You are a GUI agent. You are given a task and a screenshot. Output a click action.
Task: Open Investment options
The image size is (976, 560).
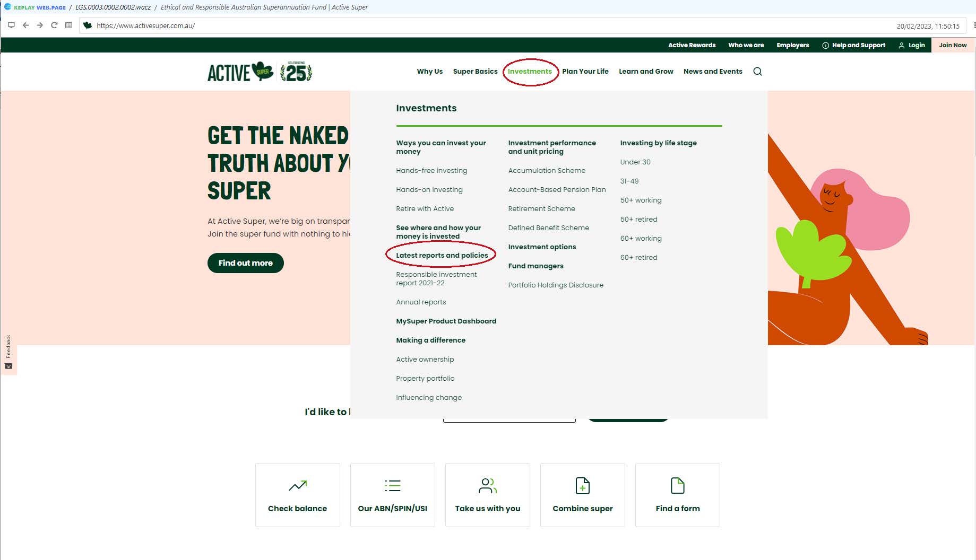(x=542, y=247)
